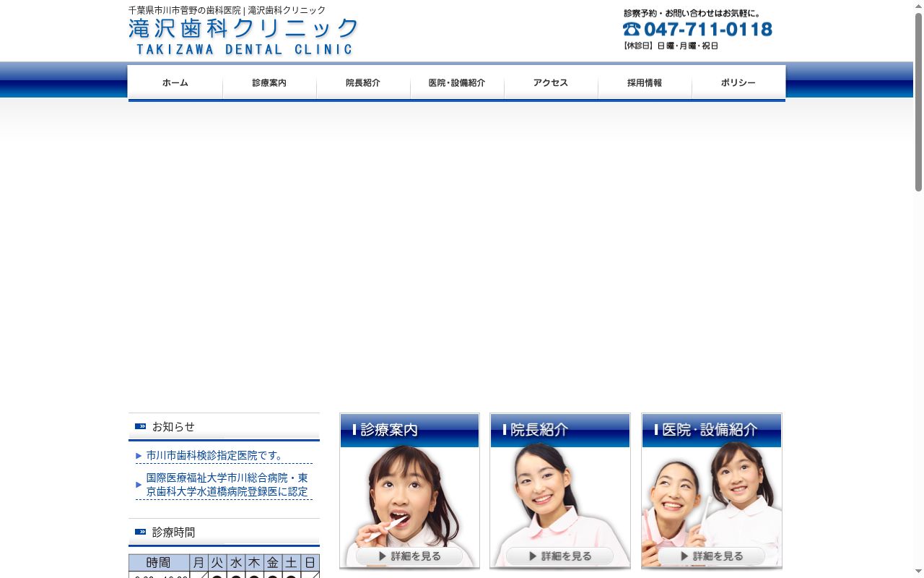
Task: Click the triangle bullet before 市川市歯科検診指定医院です
Action: [x=139, y=456]
